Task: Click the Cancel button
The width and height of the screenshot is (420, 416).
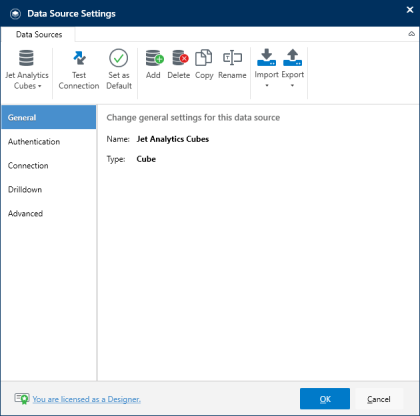Action: click(379, 399)
